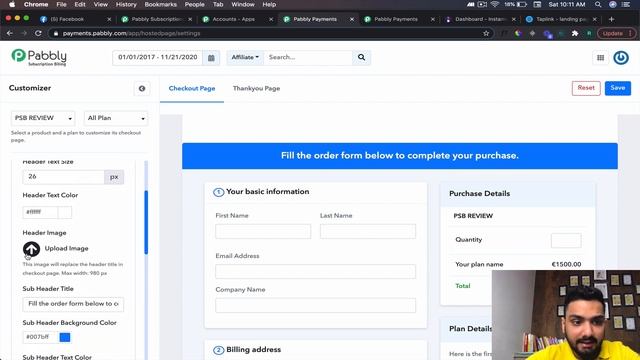The width and height of the screenshot is (640, 360).
Task: Click the Pabbly logo
Action: 39,58
